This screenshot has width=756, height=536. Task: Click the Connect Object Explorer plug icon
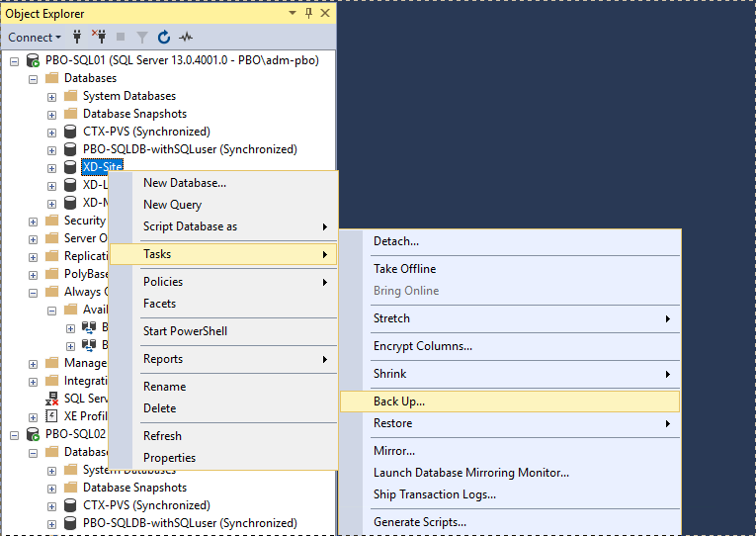[77, 38]
